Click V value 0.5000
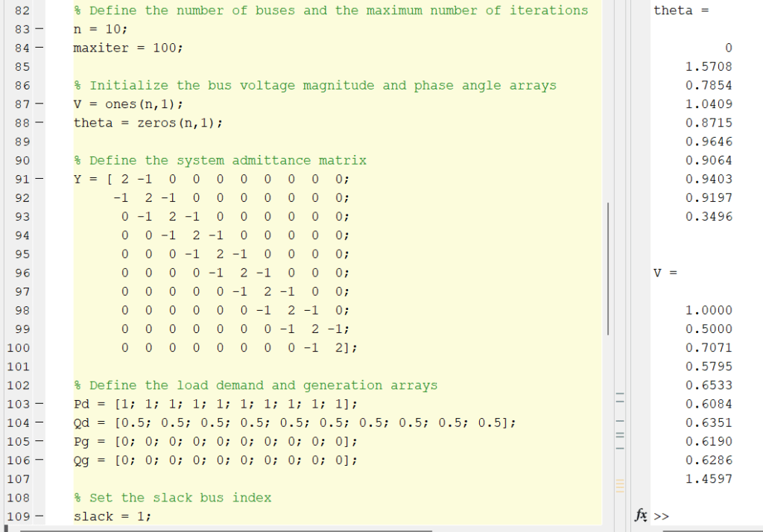Viewport: 763px width, 532px height. tap(709, 329)
